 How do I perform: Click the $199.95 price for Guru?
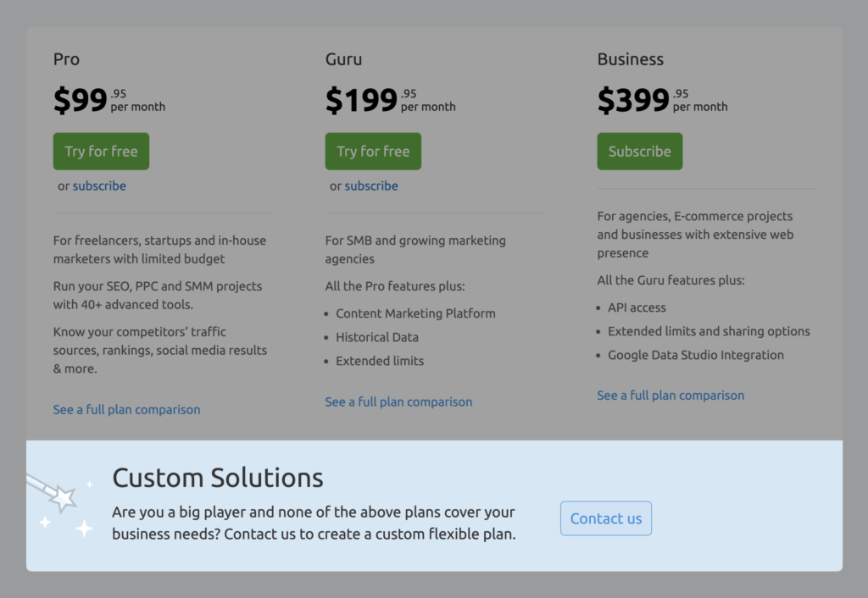point(364,99)
